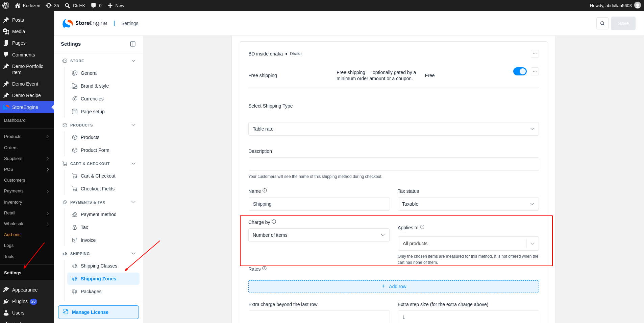Open the three-dot menu for BD inside dhaka zone

point(535,54)
